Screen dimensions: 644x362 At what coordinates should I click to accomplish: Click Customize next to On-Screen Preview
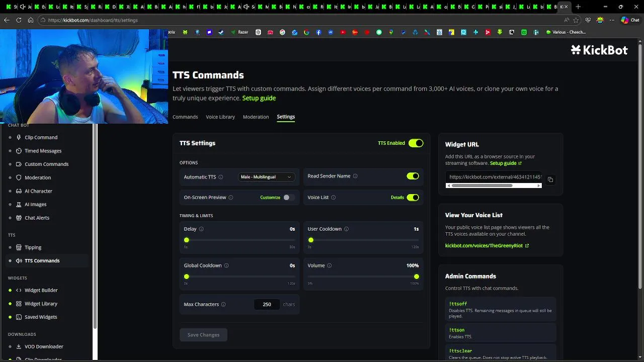coord(270,198)
